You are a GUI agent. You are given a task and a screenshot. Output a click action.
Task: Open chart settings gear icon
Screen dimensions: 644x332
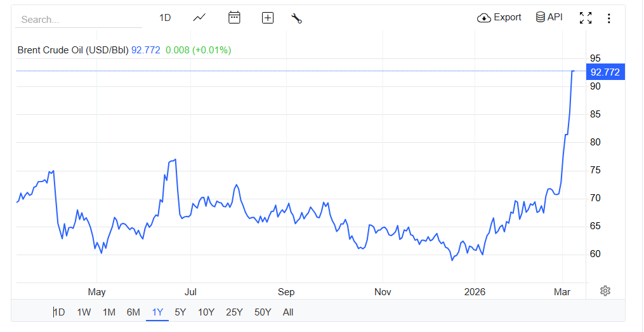pyautogui.click(x=605, y=291)
